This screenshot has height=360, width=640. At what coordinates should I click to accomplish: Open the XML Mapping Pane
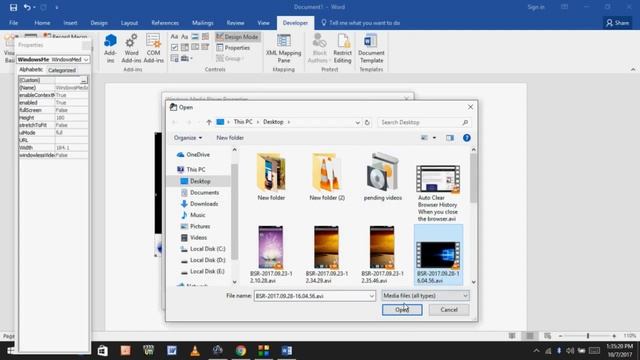point(284,49)
